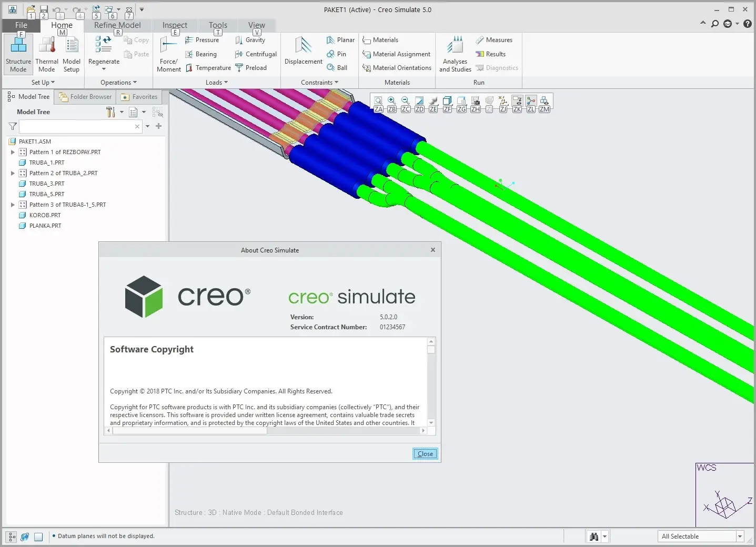Switch to the Inspect tab

pyautogui.click(x=175, y=25)
